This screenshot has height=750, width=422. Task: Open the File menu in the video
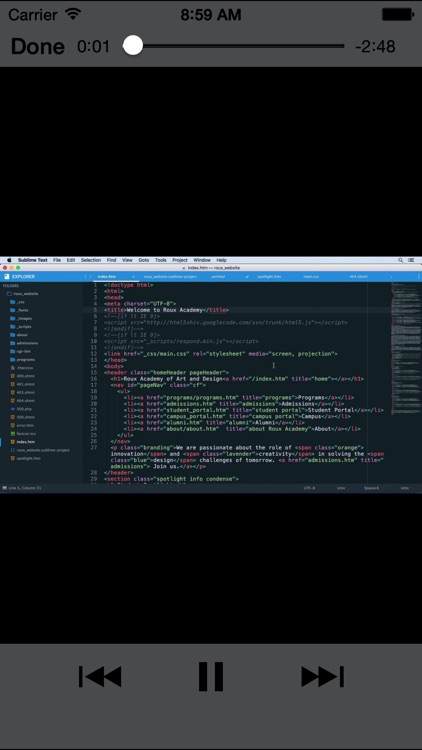[57, 260]
